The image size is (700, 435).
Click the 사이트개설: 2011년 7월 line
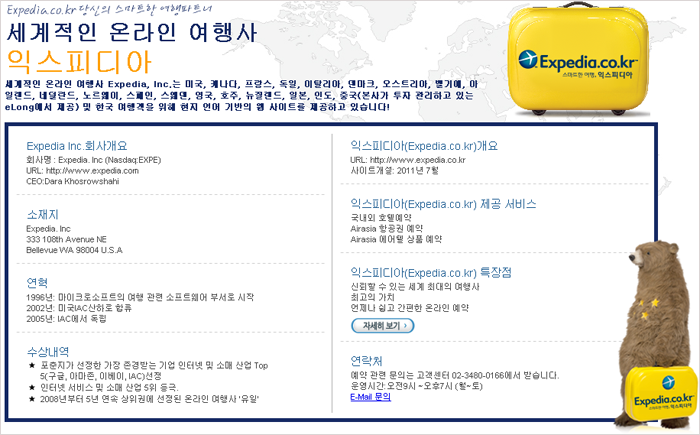click(x=395, y=171)
